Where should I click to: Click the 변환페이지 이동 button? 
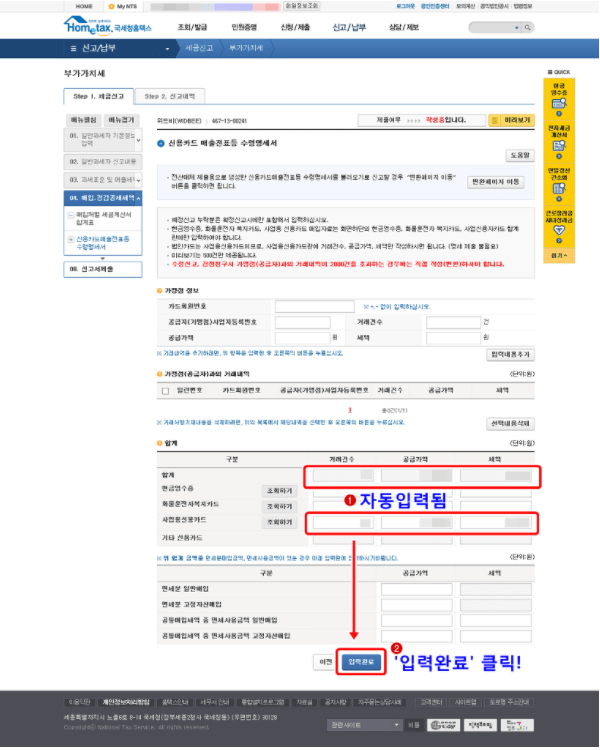(495, 182)
